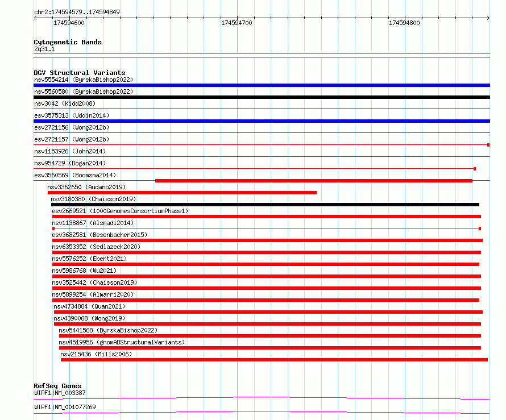Screen dimensions: 506x420
Task: Click the nsv5554214 (ByrskaBishop2022) label
Action: (x=83, y=80)
